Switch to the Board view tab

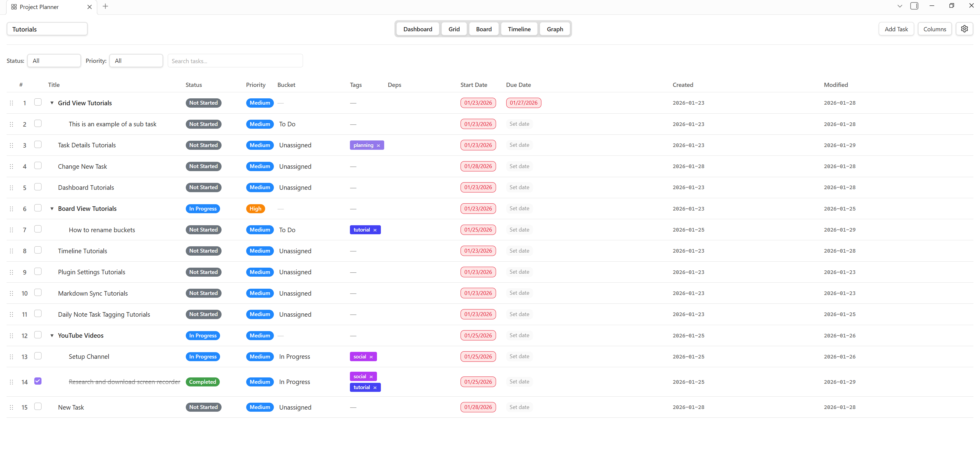[483, 29]
